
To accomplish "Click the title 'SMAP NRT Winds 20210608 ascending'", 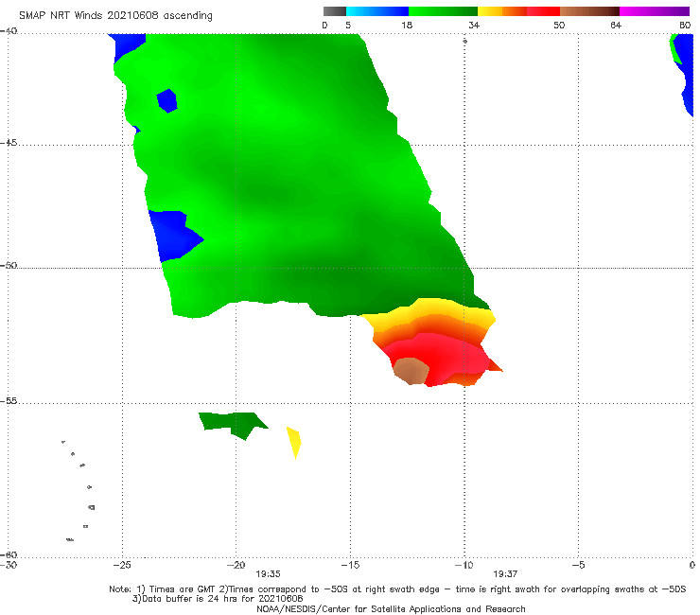I will 115,15.
